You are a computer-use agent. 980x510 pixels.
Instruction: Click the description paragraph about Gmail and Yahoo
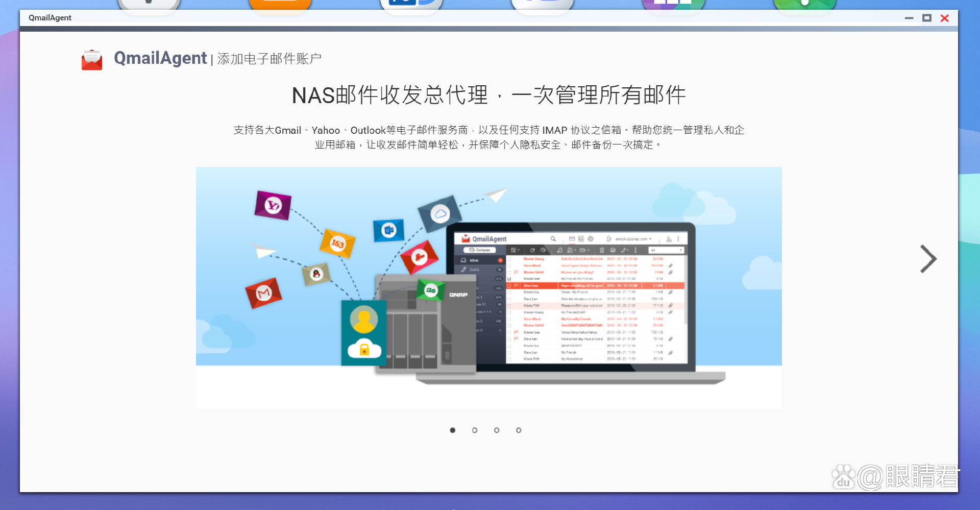click(489, 137)
